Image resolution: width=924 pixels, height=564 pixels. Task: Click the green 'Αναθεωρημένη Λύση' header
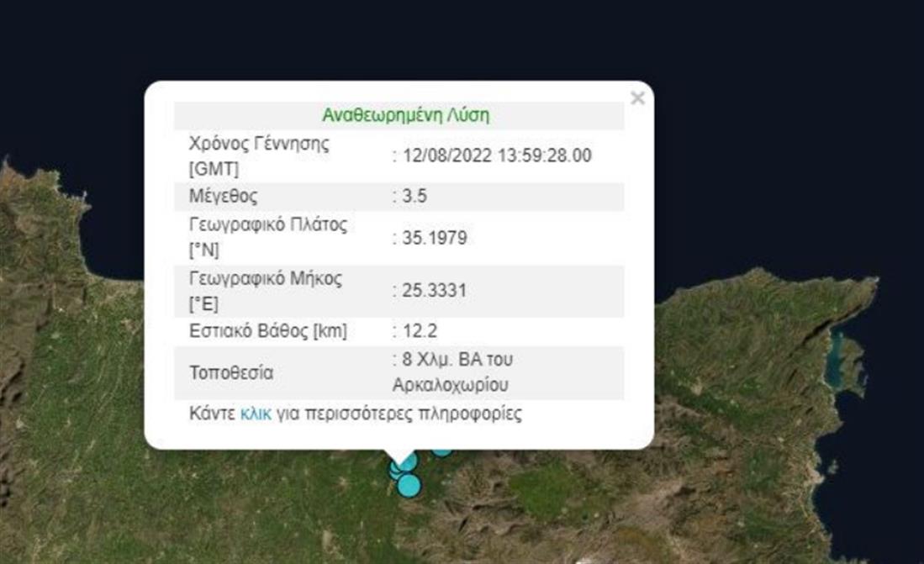[x=405, y=116]
